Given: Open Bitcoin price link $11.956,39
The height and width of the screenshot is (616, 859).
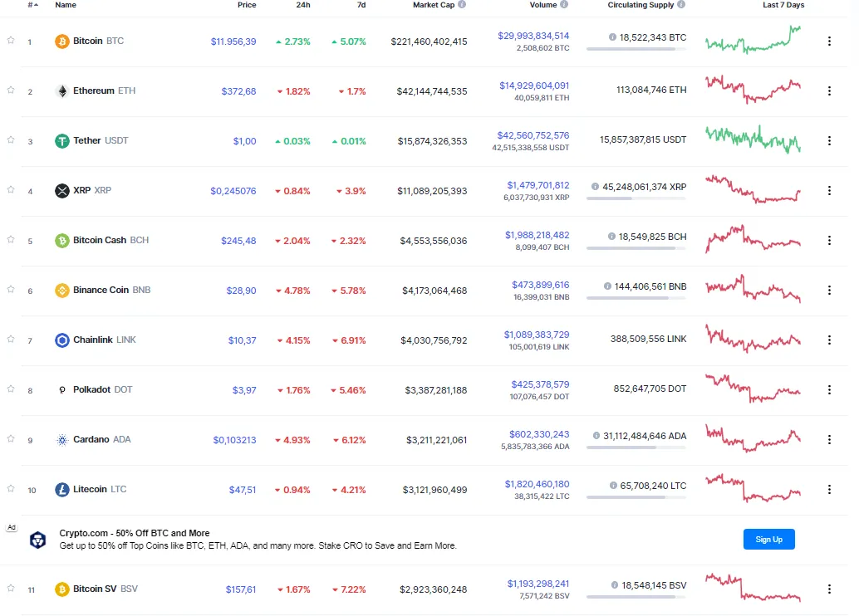Looking at the screenshot, I should coord(233,42).
